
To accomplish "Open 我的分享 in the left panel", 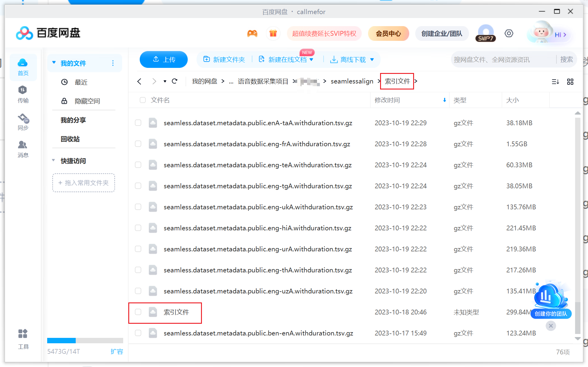I will (x=73, y=120).
